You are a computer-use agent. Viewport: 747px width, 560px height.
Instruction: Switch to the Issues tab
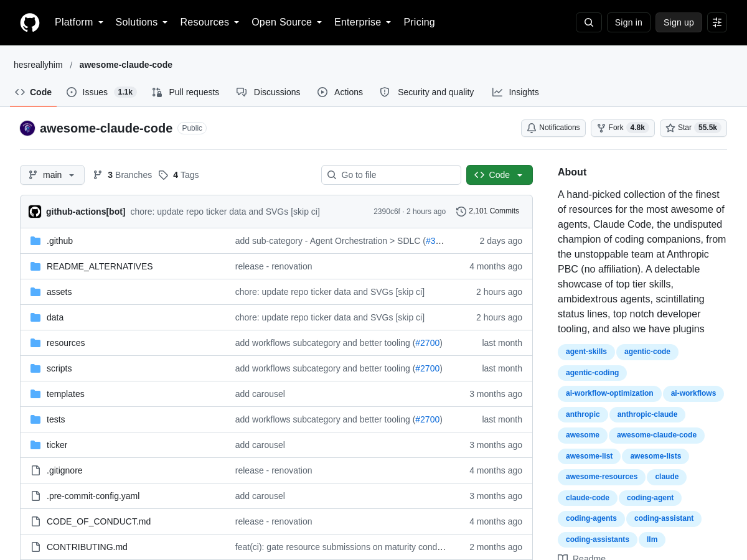101,92
